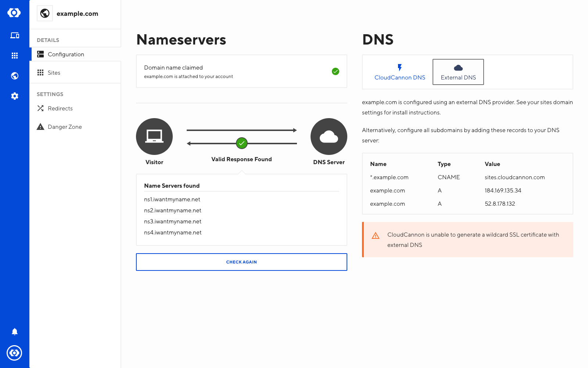Image resolution: width=588 pixels, height=368 pixels.
Task: Click the DNS Server label
Action: tap(329, 162)
